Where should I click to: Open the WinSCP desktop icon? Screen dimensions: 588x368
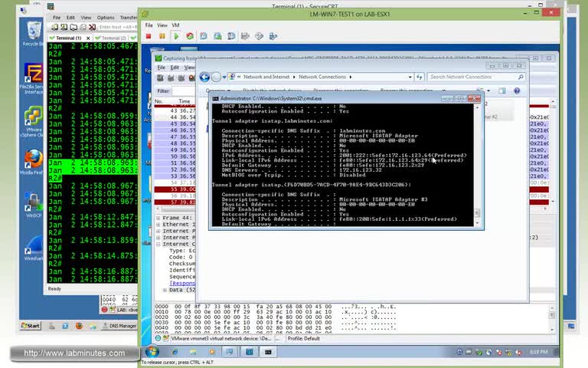point(34,205)
